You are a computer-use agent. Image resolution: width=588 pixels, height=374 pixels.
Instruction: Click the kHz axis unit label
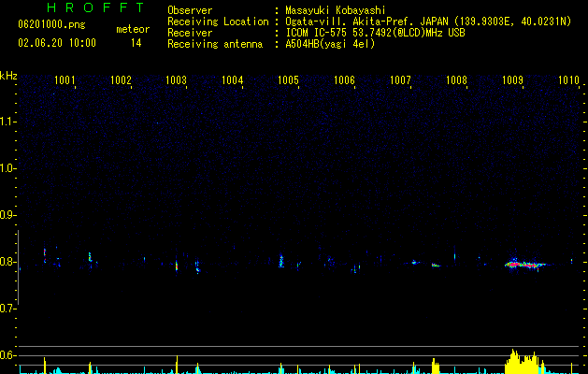8,76
